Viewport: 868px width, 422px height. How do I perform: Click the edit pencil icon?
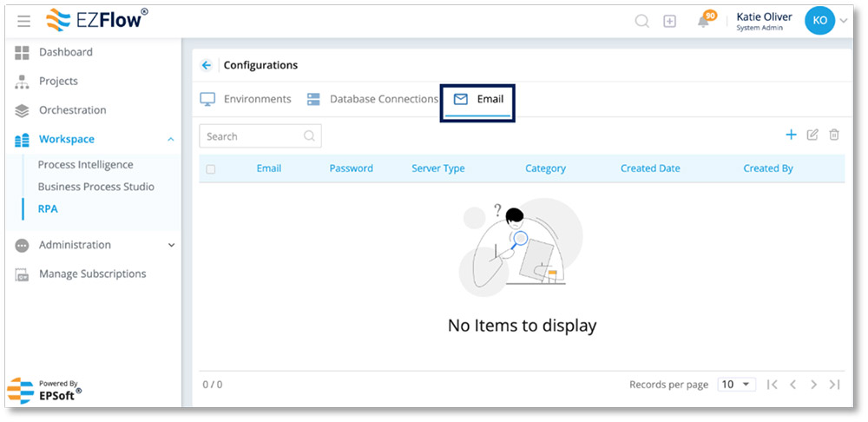point(812,135)
